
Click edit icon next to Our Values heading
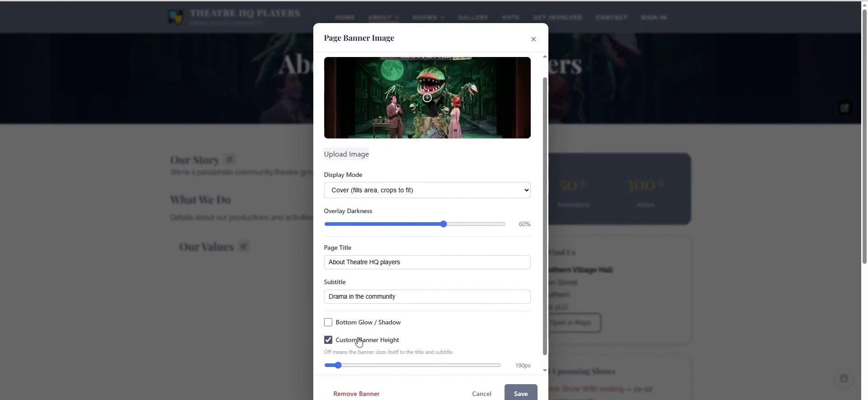244,247
